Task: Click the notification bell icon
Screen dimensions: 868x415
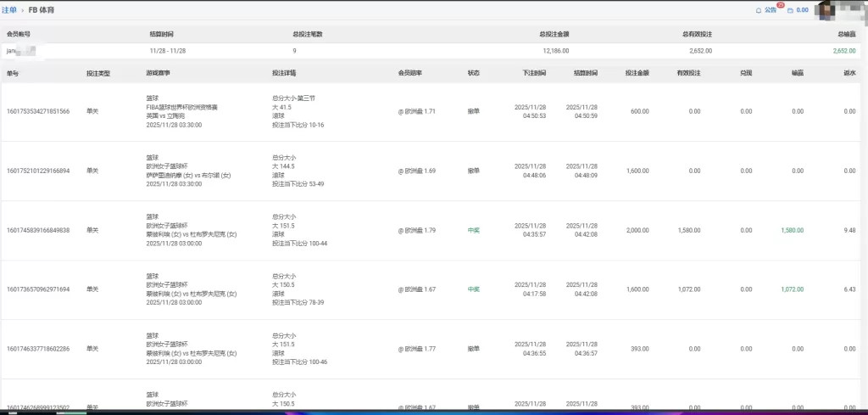Action: [x=759, y=10]
